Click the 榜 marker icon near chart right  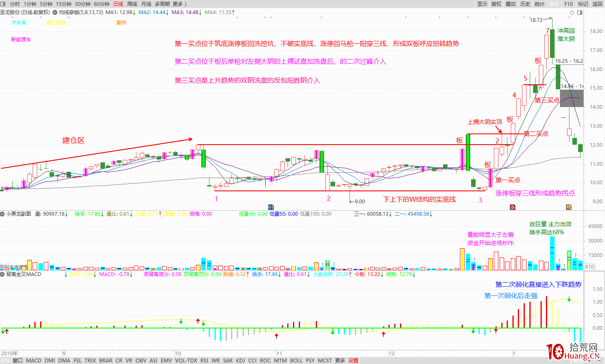569,207
